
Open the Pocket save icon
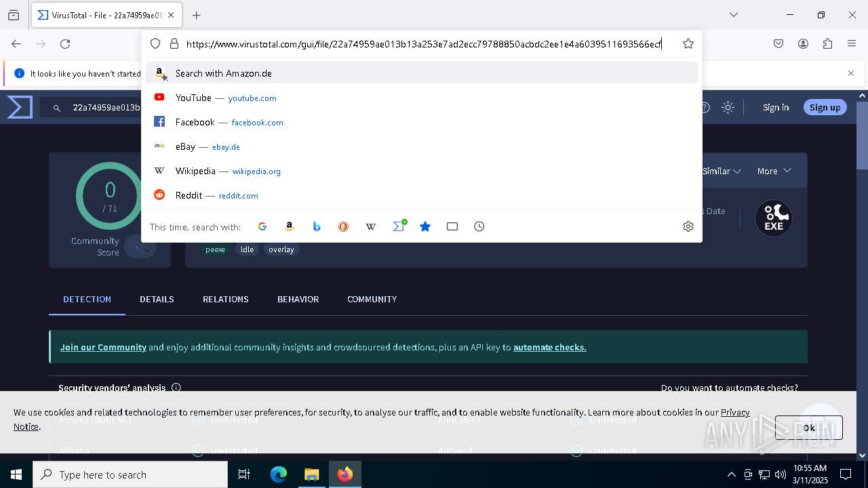point(778,43)
